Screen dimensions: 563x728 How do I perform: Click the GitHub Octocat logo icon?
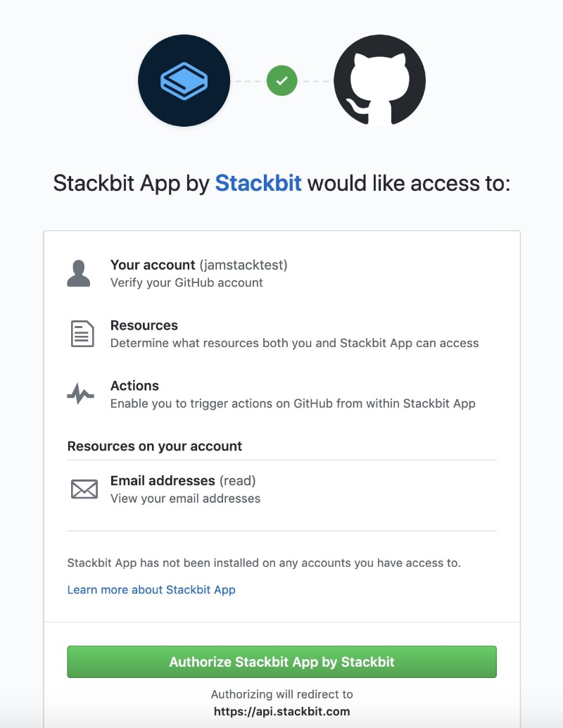[x=379, y=80]
